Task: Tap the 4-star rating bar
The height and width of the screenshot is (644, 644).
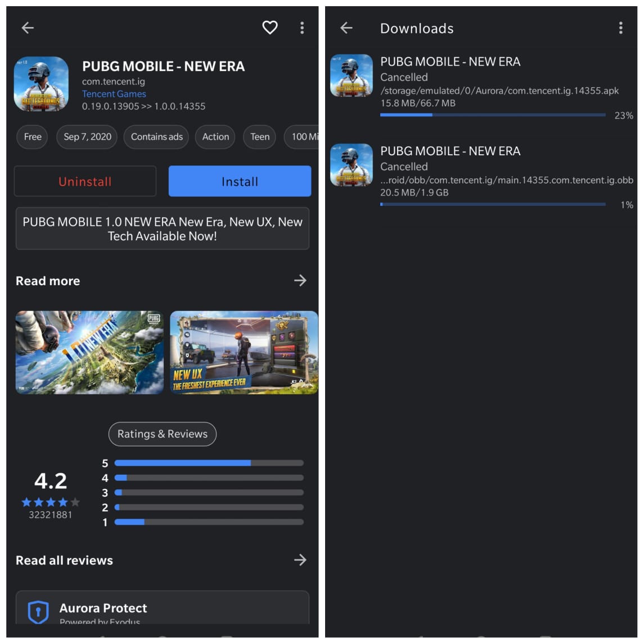Action: [209, 478]
